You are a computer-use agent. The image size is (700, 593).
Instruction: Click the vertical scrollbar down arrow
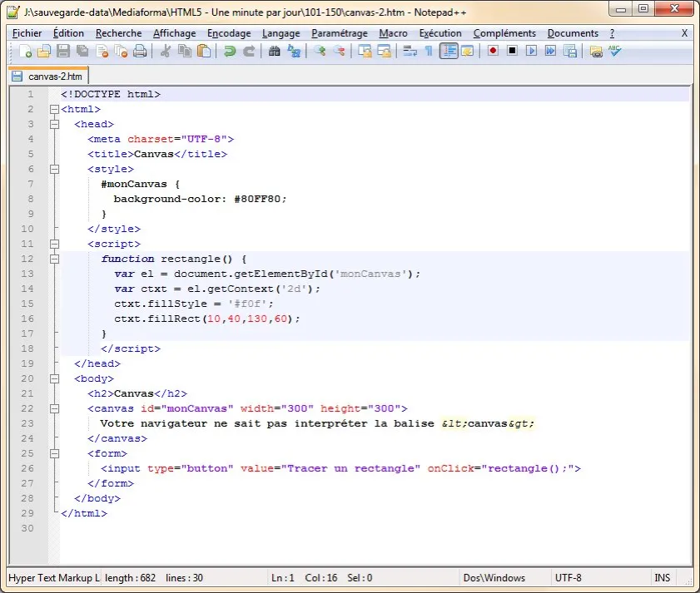[x=688, y=559]
